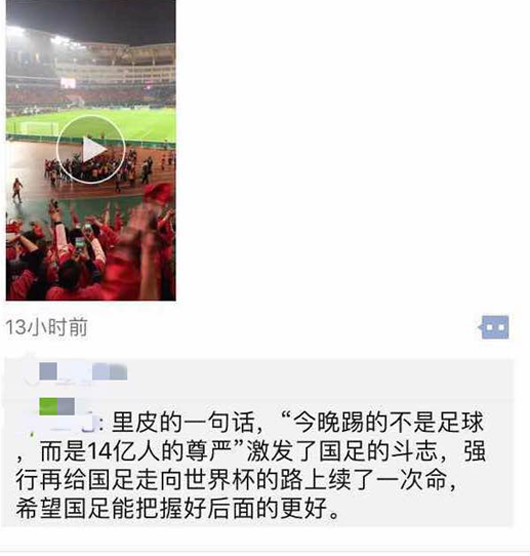
Task: Play the stadium video with the circular play button
Action: pyautogui.click(x=91, y=150)
